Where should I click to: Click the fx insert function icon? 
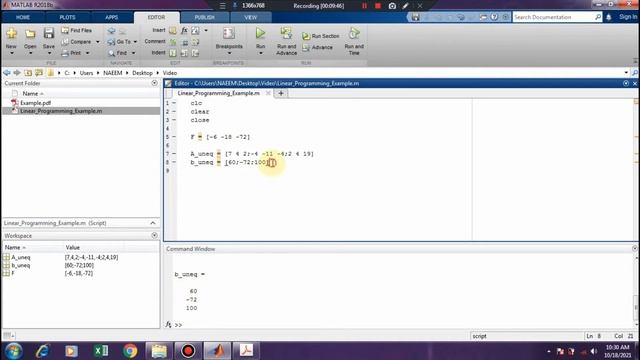(184, 31)
